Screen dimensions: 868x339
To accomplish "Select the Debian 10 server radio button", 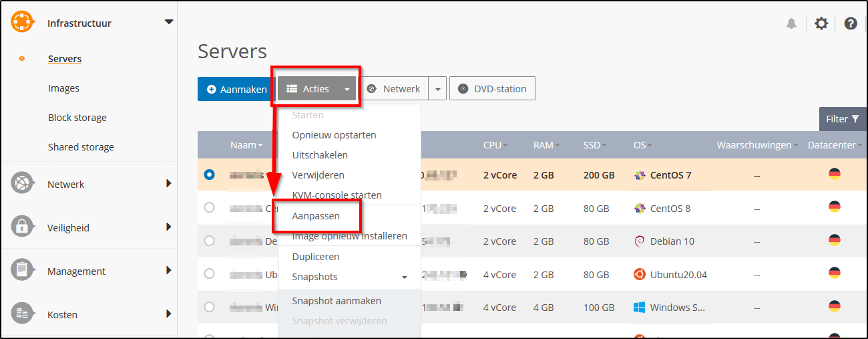I will point(210,241).
